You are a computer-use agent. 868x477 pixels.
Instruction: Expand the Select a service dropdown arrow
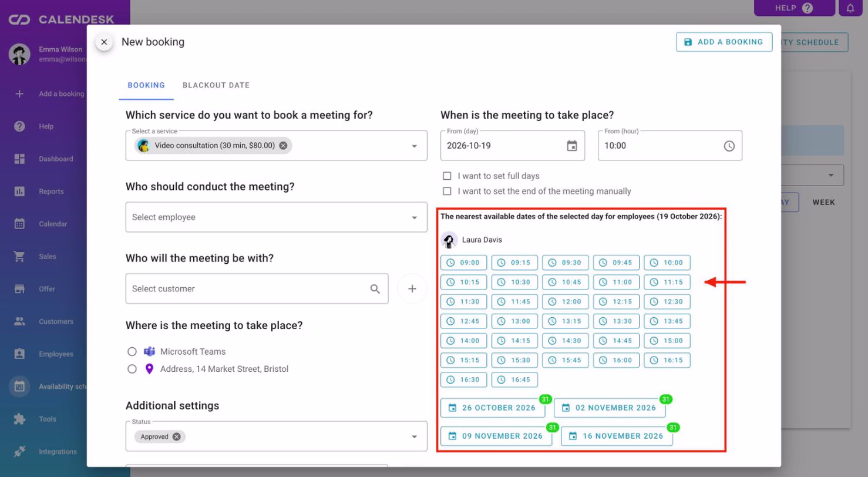[414, 146]
